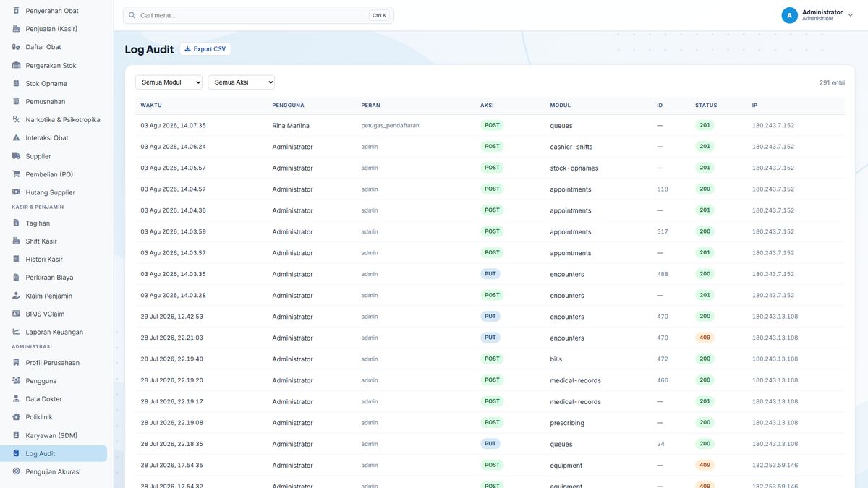The width and height of the screenshot is (868, 488).
Task: Open the Semua Modul dropdown
Action: tap(169, 82)
